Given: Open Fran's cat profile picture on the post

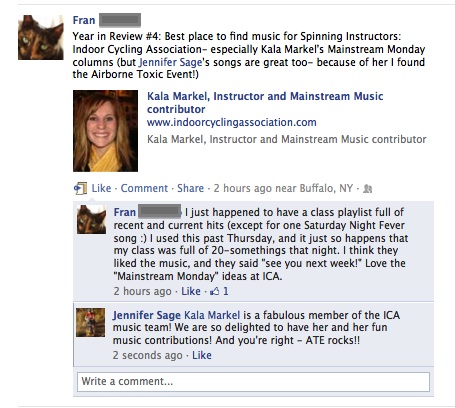Looking at the screenshot, I should tap(41, 37).
